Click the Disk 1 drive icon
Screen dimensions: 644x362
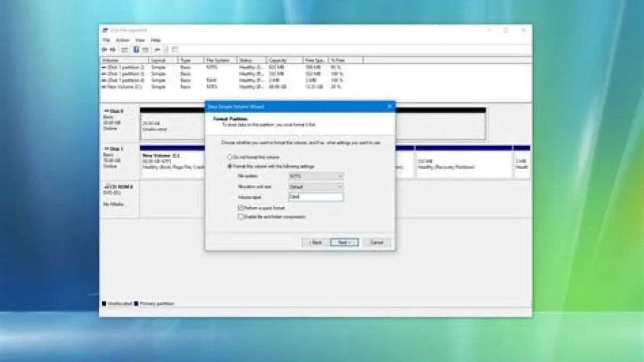tap(105, 148)
